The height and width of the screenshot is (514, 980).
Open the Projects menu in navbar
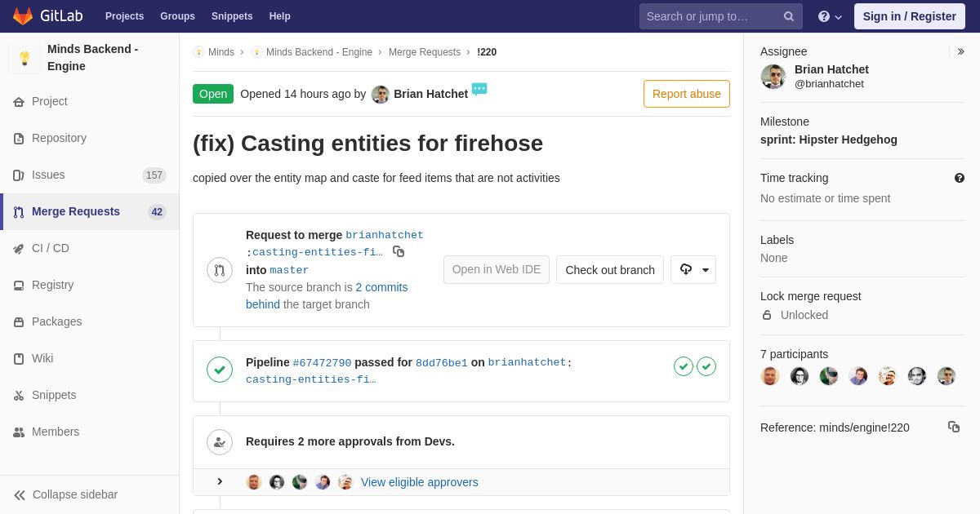click(124, 16)
